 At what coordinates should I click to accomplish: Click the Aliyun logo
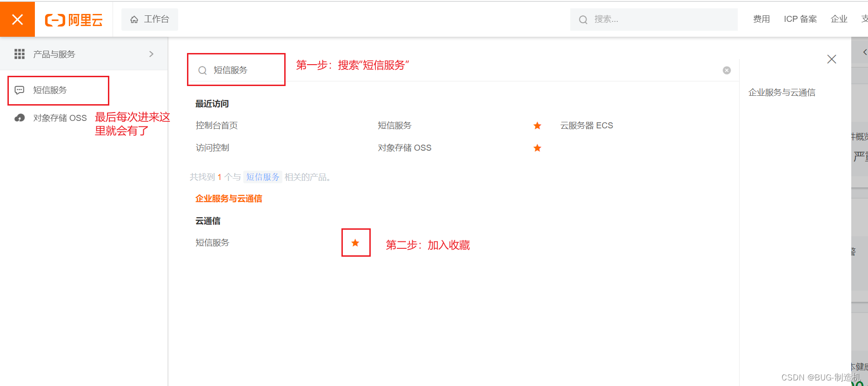73,20
